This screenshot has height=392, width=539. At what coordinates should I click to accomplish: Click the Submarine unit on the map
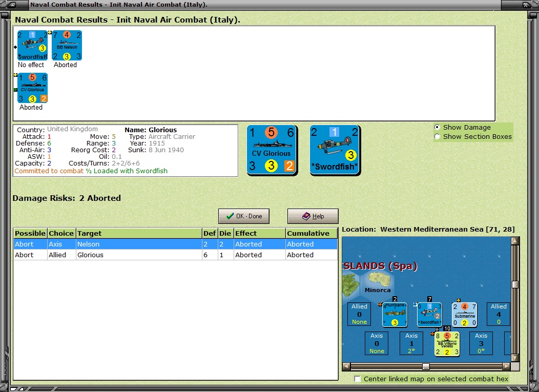click(464, 314)
